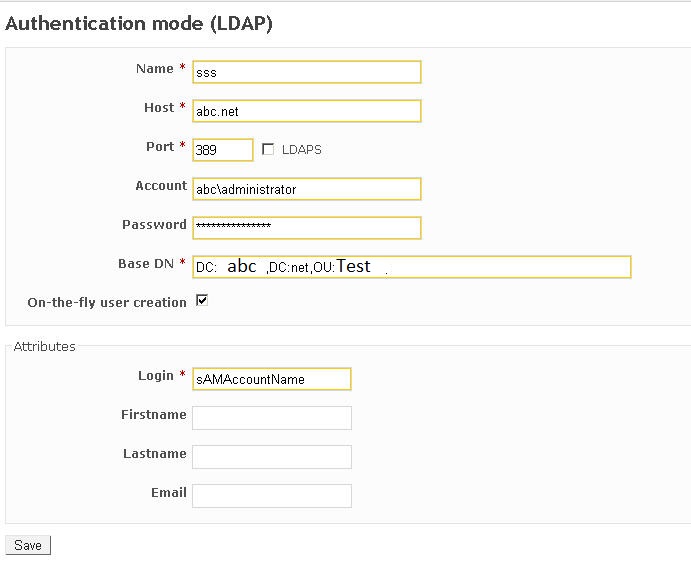691x567 pixels.
Task: Click the Base DN text box
Action: [x=411, y=267]
